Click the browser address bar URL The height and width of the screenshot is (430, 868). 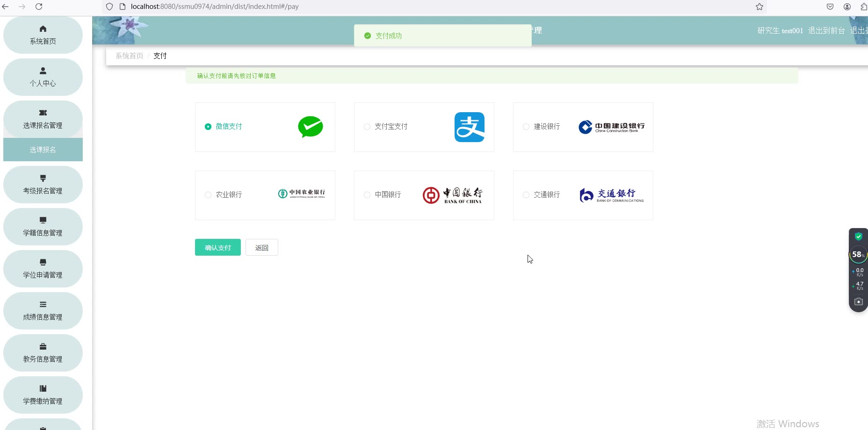point(215,7)
